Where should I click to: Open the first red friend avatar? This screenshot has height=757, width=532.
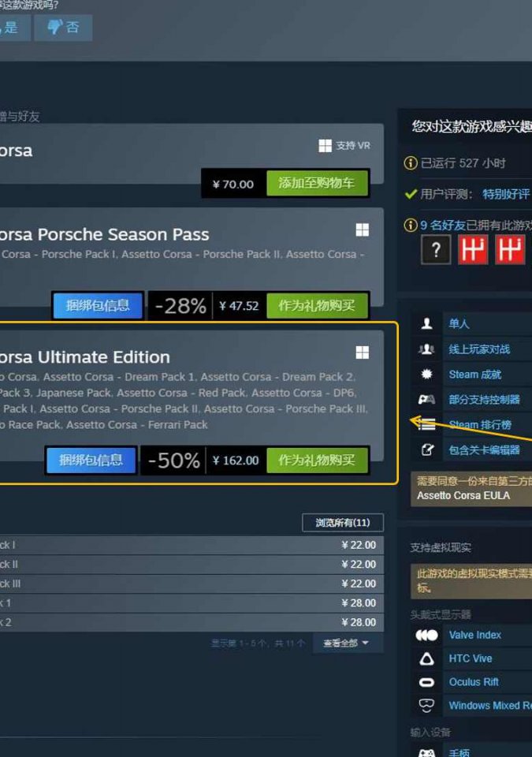(473, 249)
